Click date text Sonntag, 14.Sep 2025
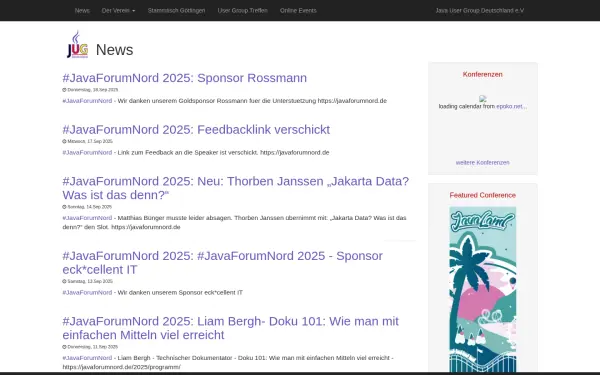 pyautogui.click(x=90, y=207)
